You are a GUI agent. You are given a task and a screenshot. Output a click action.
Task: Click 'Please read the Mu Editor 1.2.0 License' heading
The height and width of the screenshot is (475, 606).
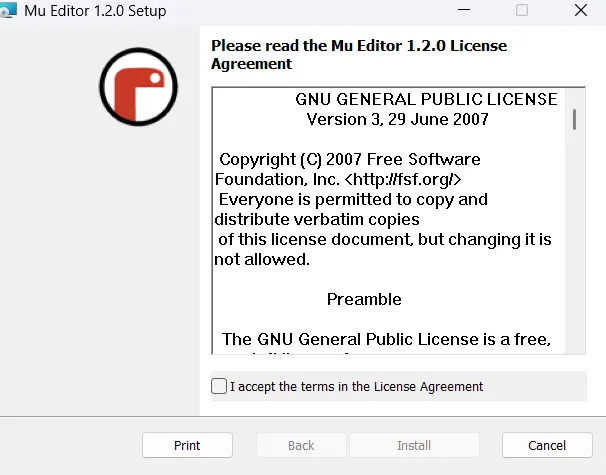click(359, 46)
